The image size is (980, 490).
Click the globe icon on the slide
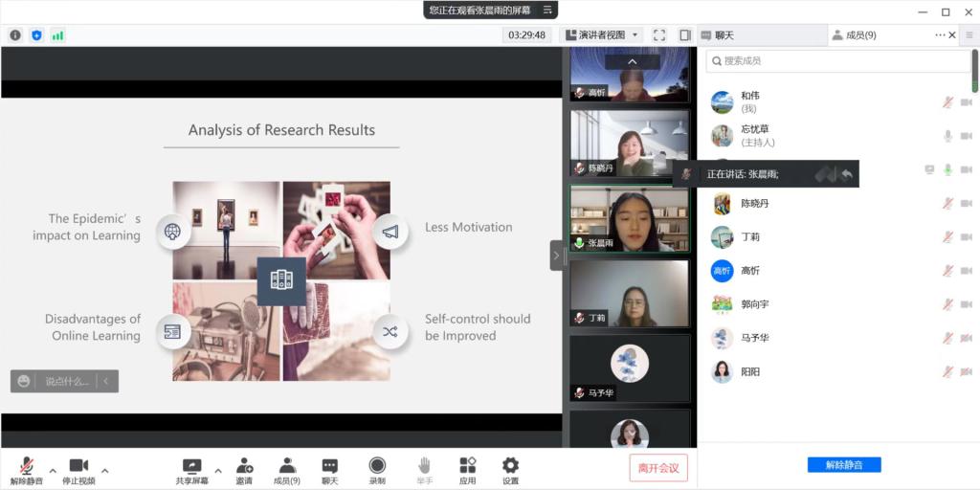click(172, 232)
